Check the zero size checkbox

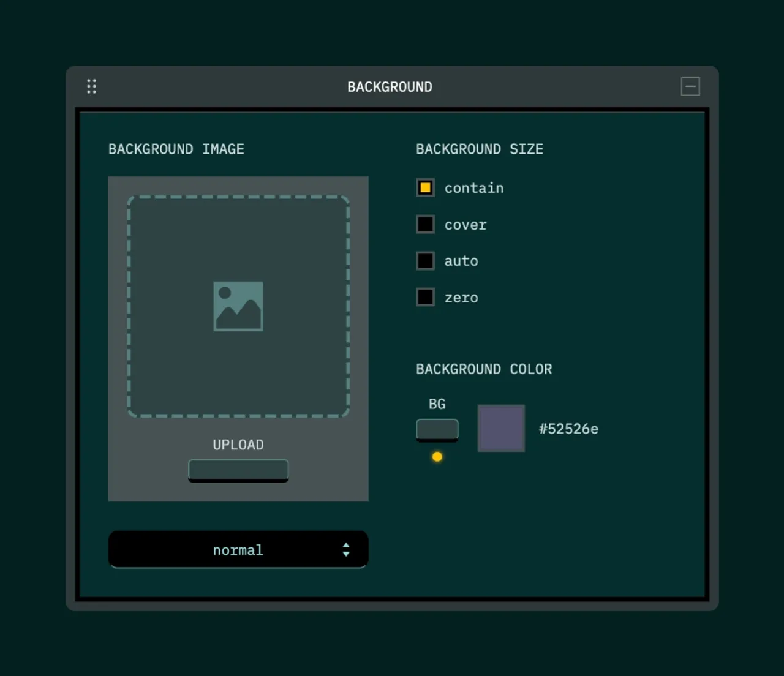(425, 298)
